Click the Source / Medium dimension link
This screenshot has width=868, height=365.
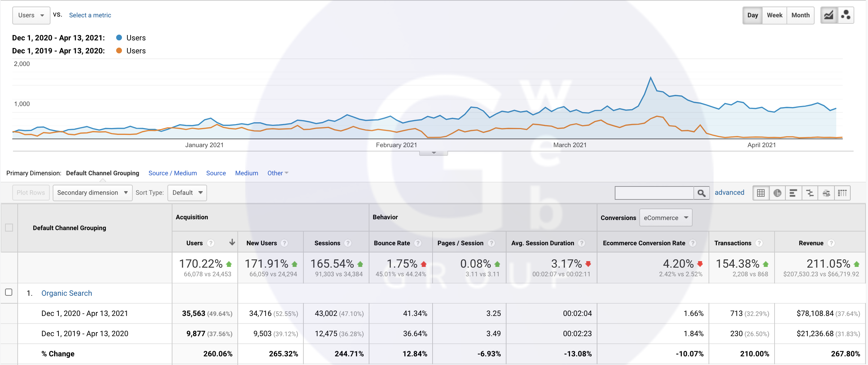click(172, 173)
